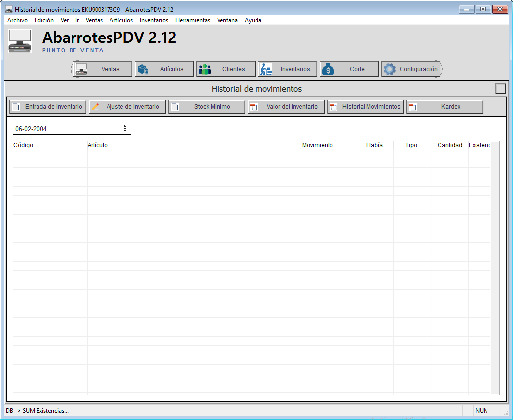Click the AbarrotesPDV computer logo icon
Screen dimensions: 513x420
coord(20,41)
